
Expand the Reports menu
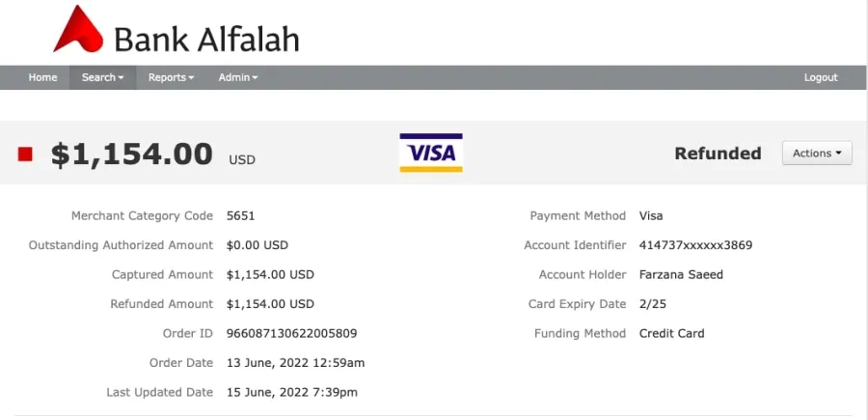point(171,77)
